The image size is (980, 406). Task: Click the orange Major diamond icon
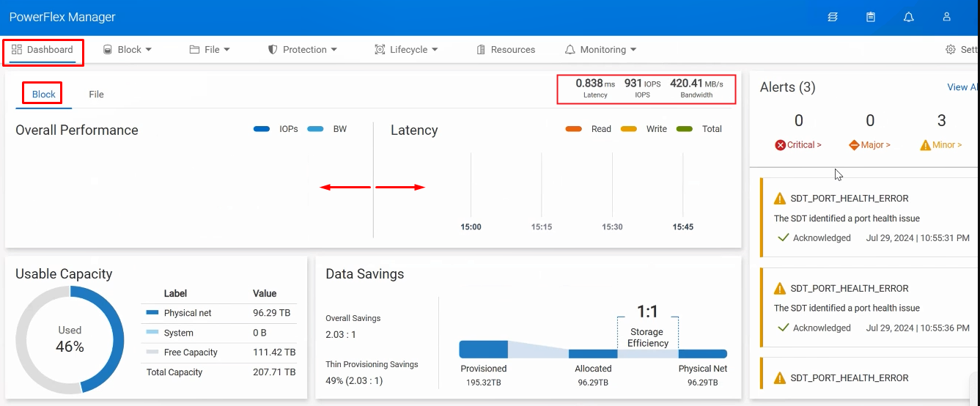click(x=854, y=145)
